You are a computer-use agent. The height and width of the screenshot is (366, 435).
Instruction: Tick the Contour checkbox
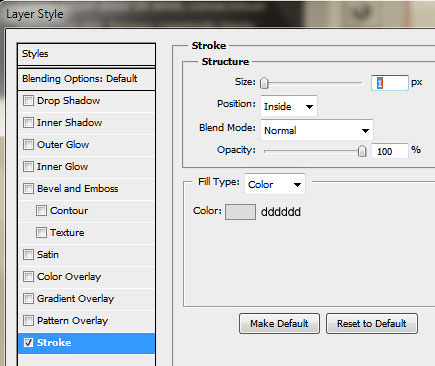point(41,211)
